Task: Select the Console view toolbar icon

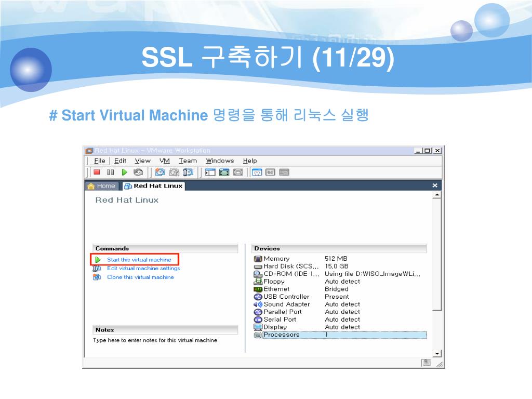Action: pos(284,172)
